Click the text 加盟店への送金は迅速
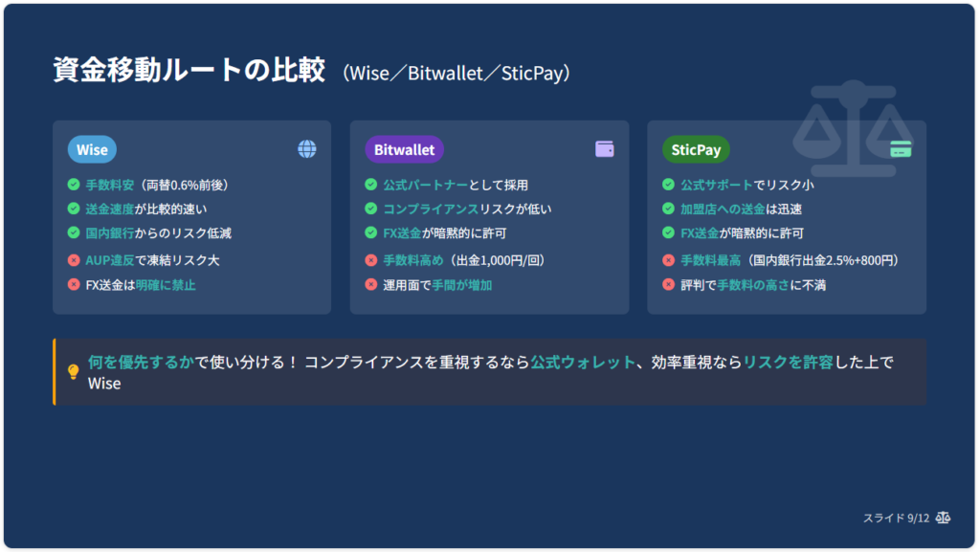 742,210
